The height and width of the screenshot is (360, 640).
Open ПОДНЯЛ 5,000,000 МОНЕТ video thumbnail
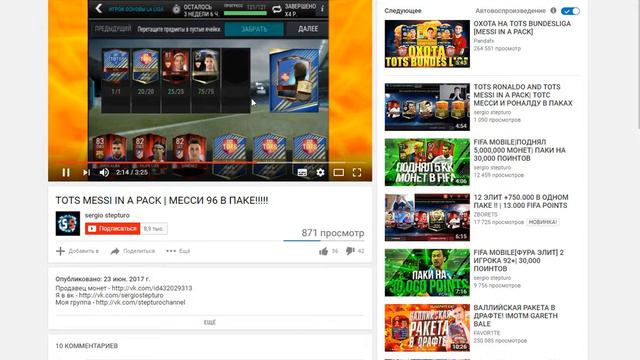point(427,162)
